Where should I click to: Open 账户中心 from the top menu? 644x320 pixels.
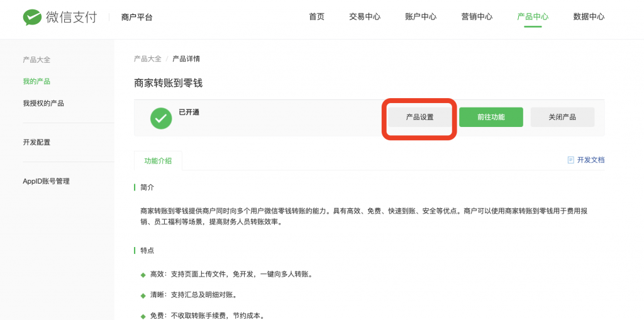click(421, 17)
